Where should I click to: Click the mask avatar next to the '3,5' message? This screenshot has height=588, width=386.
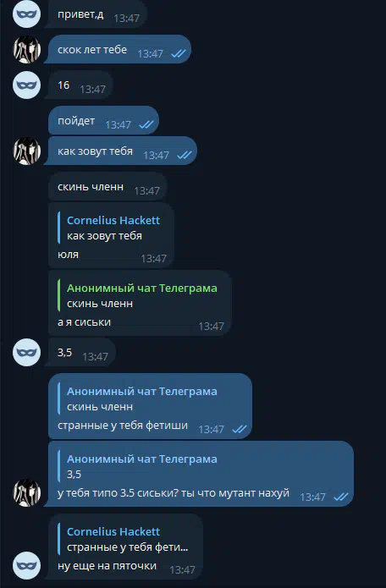pos(26,352)
